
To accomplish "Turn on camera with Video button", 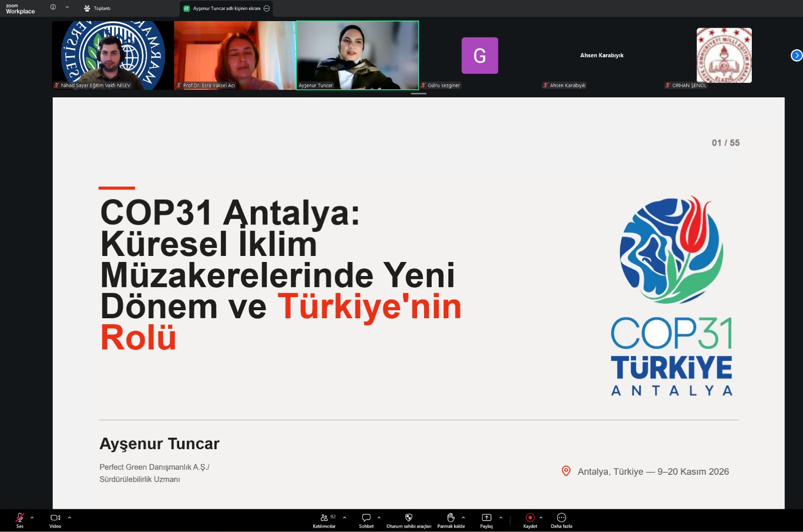I will tap(55, 520).
